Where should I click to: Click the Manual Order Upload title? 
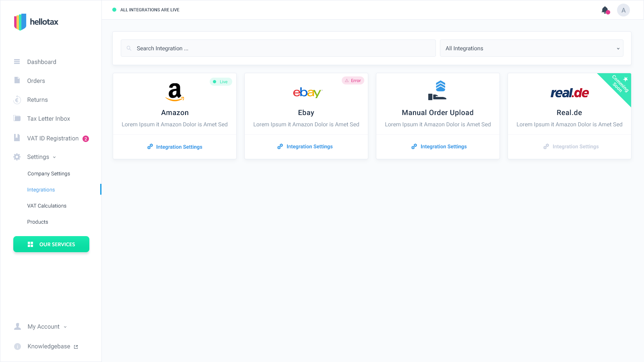[438, 113]
